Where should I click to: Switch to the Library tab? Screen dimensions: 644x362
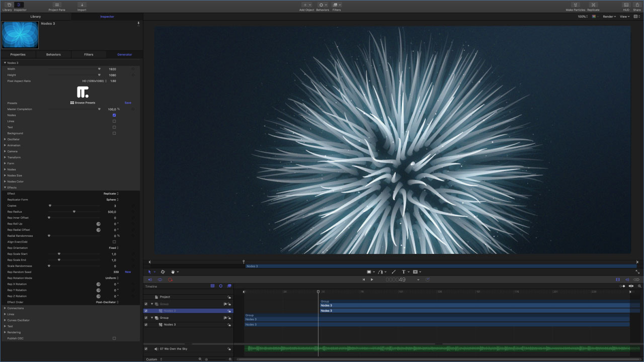click(x=36, y=17)
